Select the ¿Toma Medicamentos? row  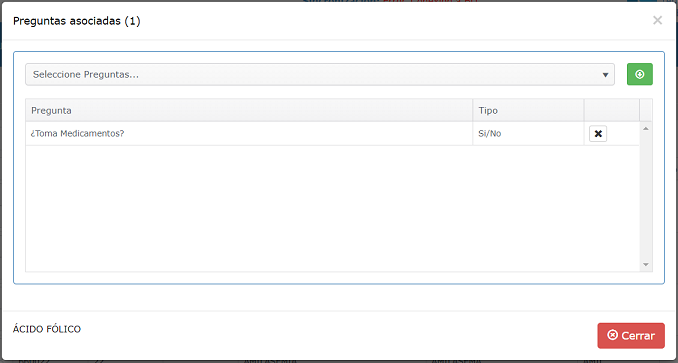[x=332, y=134]
